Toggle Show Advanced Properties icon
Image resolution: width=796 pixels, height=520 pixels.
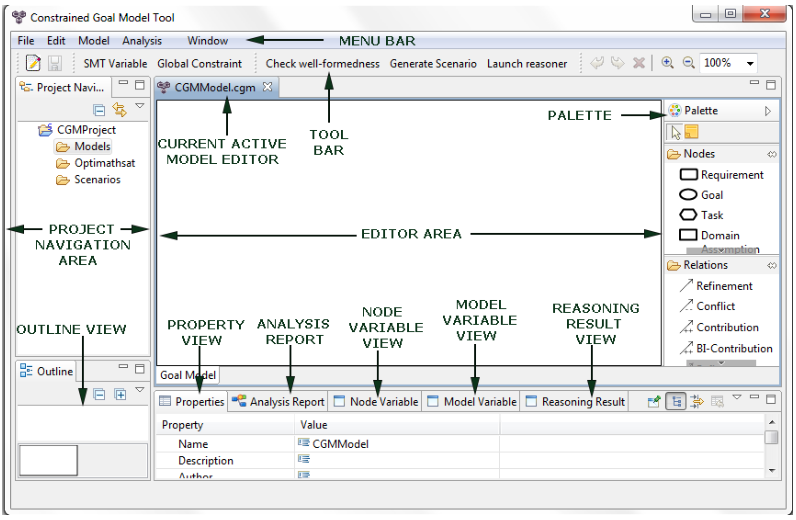697,402
